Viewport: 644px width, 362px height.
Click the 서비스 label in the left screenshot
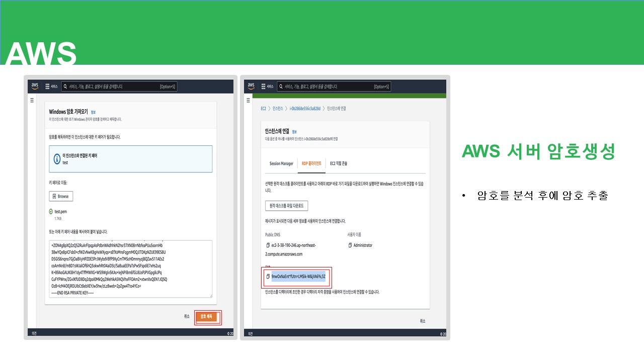[x=54, y=86]
